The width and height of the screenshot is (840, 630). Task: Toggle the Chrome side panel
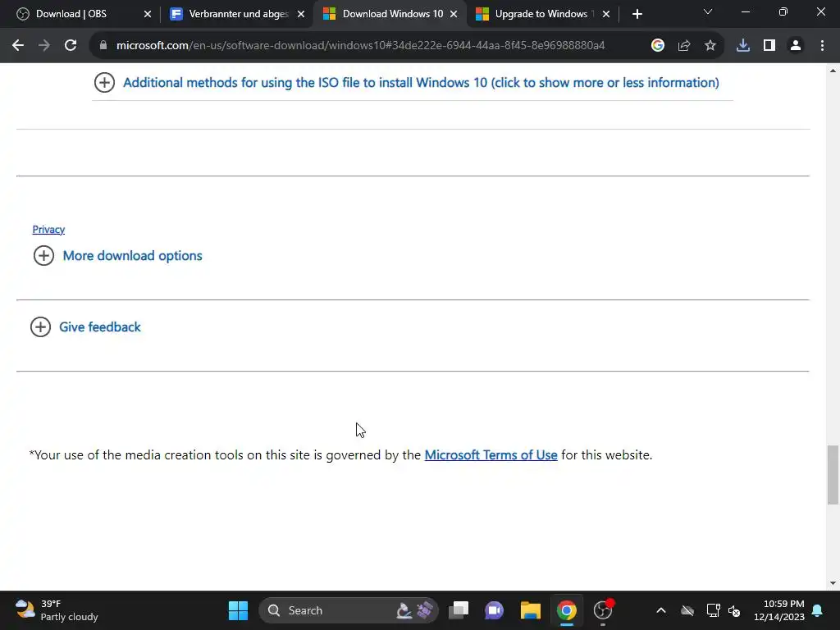click(x=769, y=46)
